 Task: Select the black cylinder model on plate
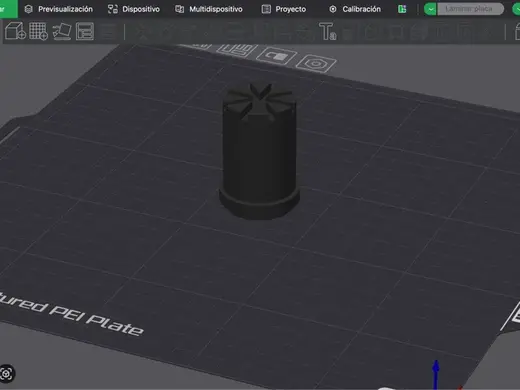(x=259, y=152)
